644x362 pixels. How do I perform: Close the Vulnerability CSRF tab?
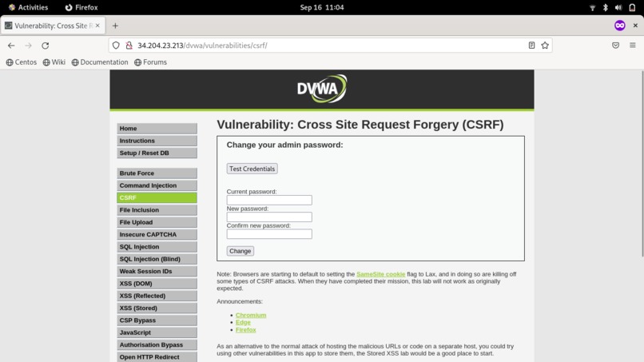pos(97,26)
